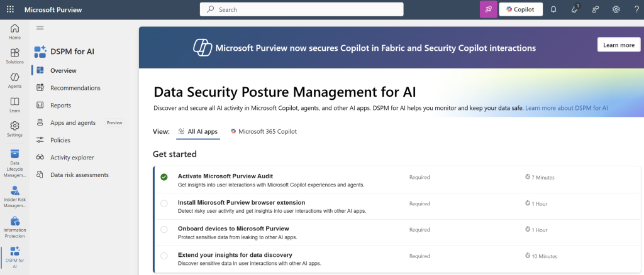This screenshot has width=644, height=275.
Task: Click the banner Purview logo icon
Action: click(x=202, y=48)
